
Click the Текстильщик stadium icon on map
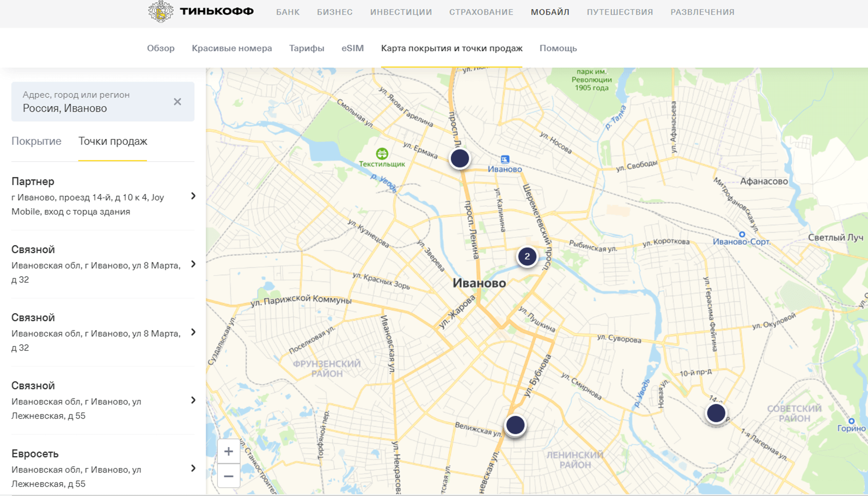point(382,154)
